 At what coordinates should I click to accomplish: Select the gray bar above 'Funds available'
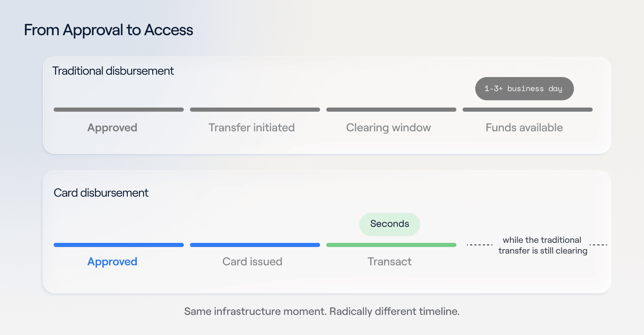(x=528, y=110)
